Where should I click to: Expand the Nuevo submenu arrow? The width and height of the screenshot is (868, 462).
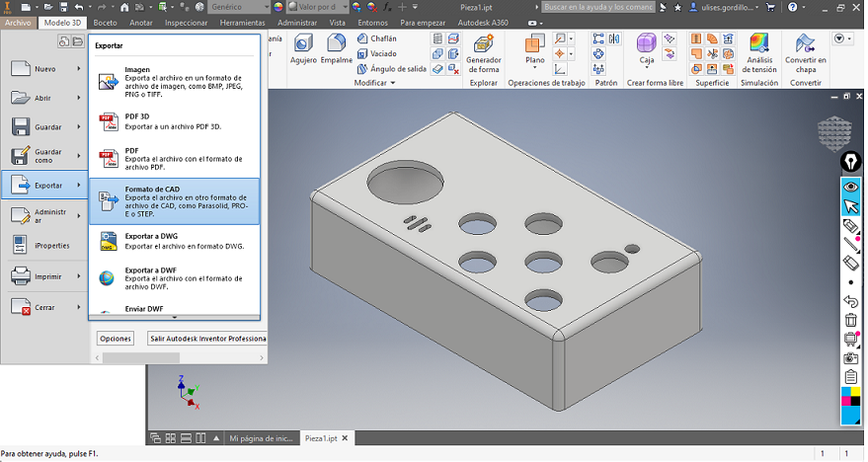(x=79, y=69)
